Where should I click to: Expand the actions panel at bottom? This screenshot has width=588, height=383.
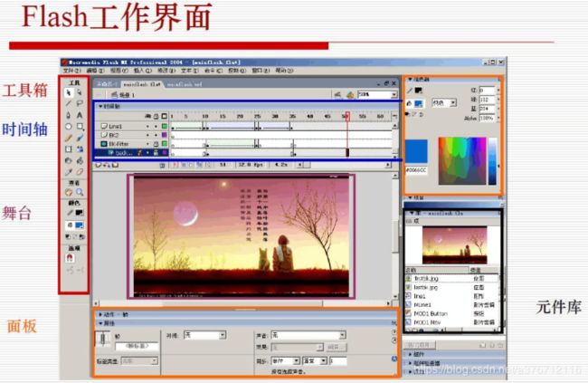[100, 314]
